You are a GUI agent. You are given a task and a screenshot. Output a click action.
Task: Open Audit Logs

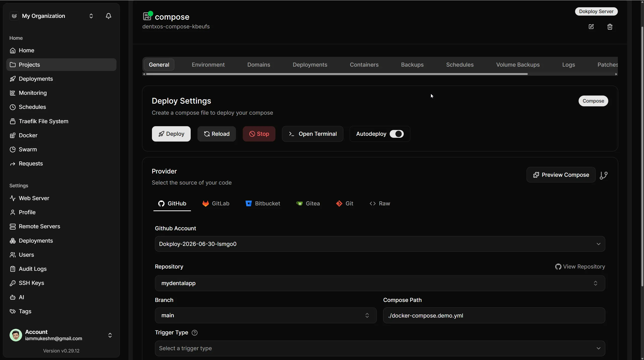(x=61, y=269)
